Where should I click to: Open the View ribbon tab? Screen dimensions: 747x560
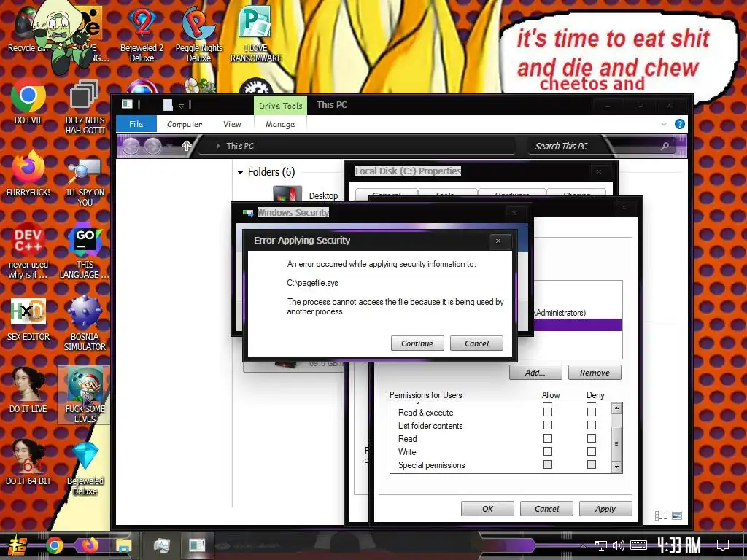[232, 124]
